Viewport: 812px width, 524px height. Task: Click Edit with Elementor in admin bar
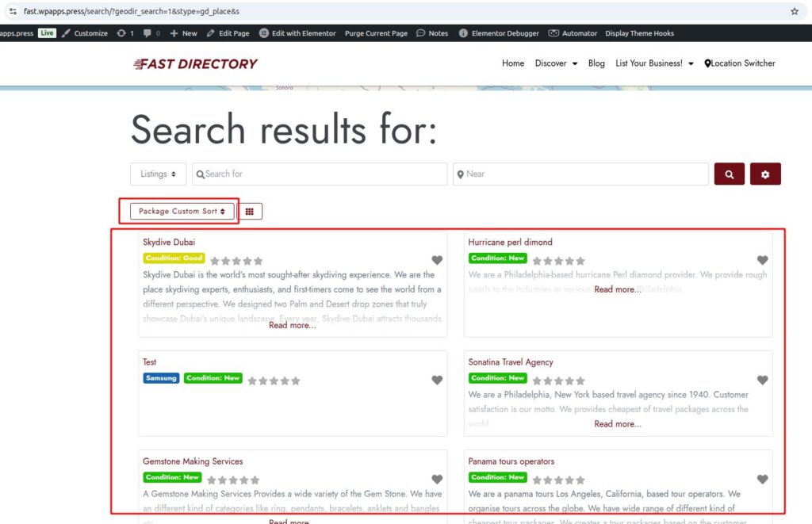[297, 33]
